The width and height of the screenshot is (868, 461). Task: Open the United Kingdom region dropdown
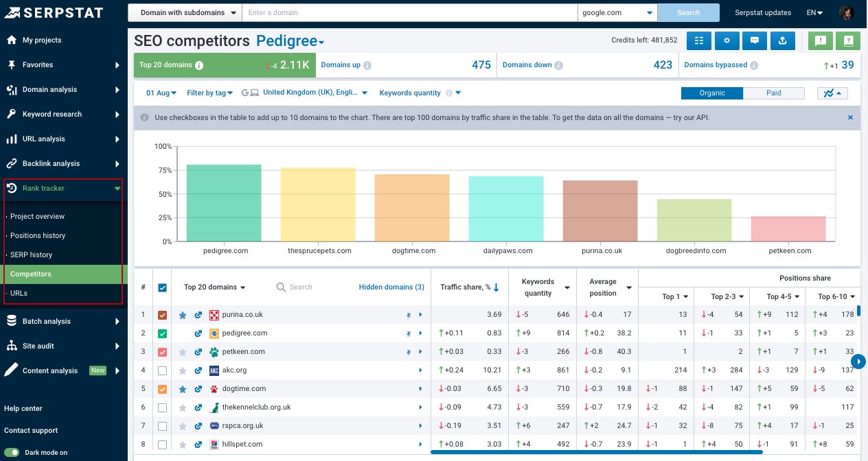tap(315, 93)
